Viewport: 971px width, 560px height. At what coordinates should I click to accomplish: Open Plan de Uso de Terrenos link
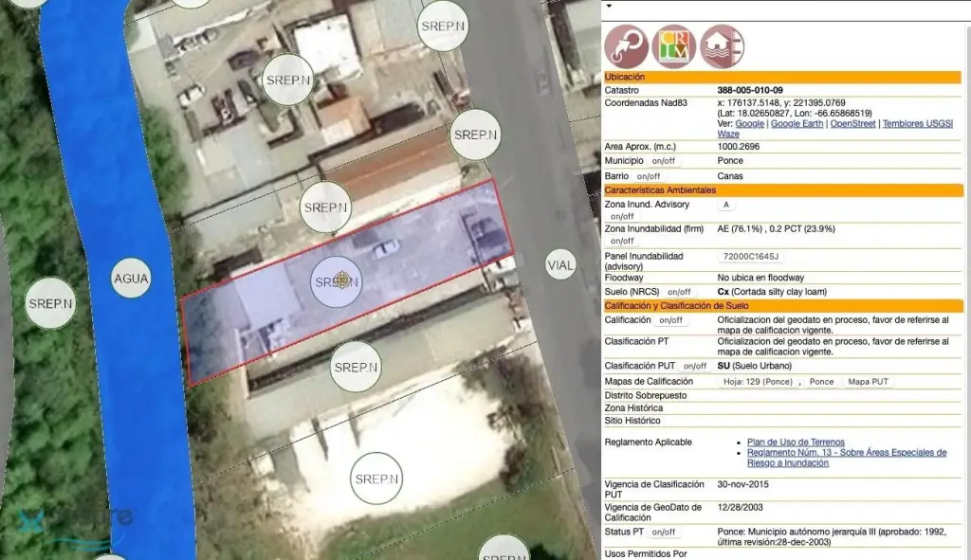pos(795,443)
